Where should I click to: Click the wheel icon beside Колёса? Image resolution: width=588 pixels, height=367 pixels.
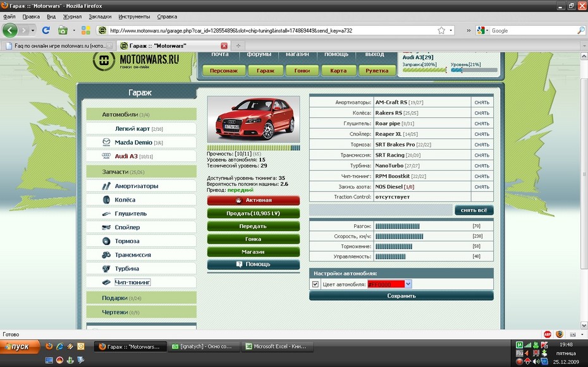click(106, 200)
